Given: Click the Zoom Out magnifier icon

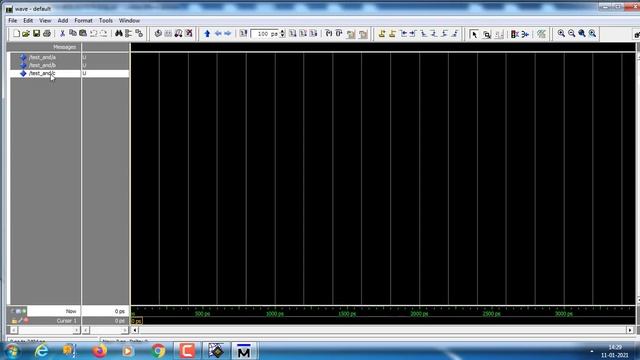Looking at the screenshot, I should (x=571, y=34).
